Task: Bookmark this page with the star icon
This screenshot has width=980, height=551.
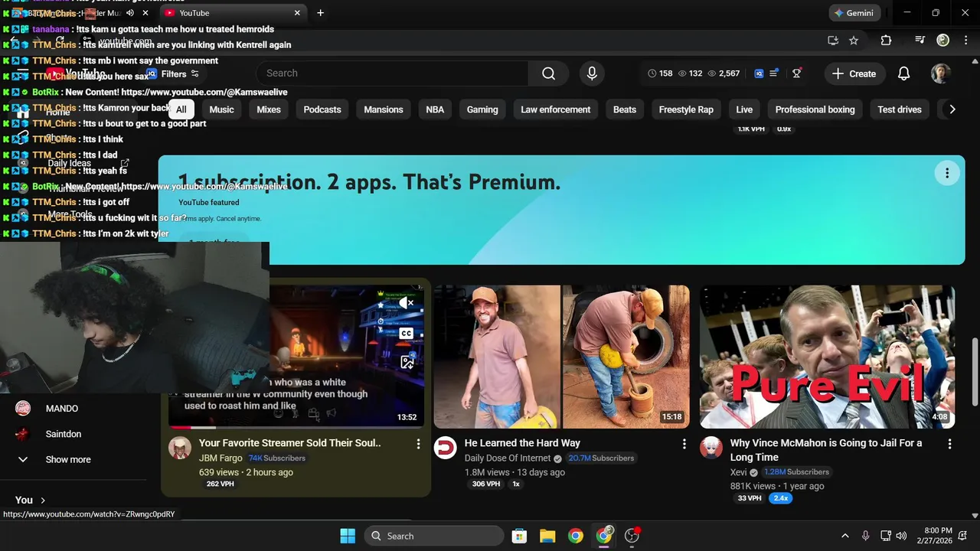Action: [x=854, y=41]
